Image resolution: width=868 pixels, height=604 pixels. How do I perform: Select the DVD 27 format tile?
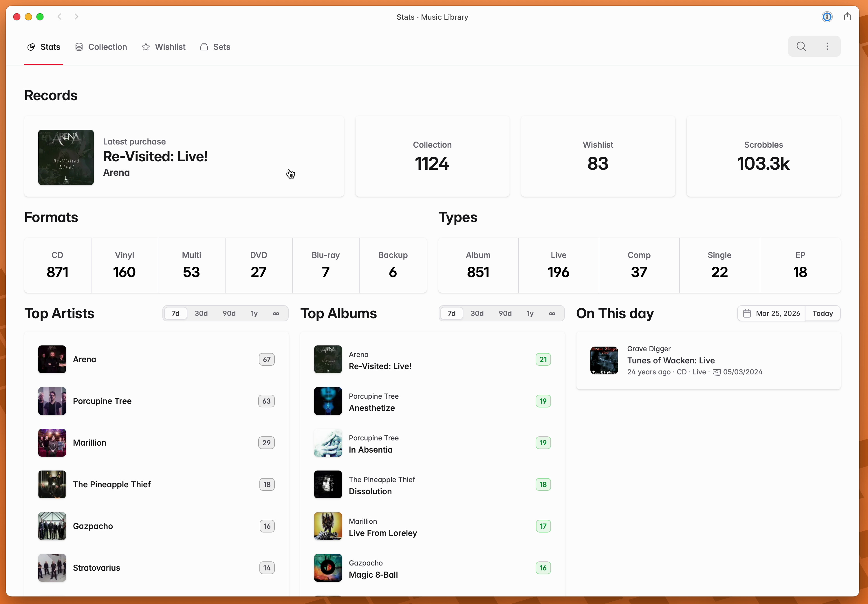click(259, 265)
